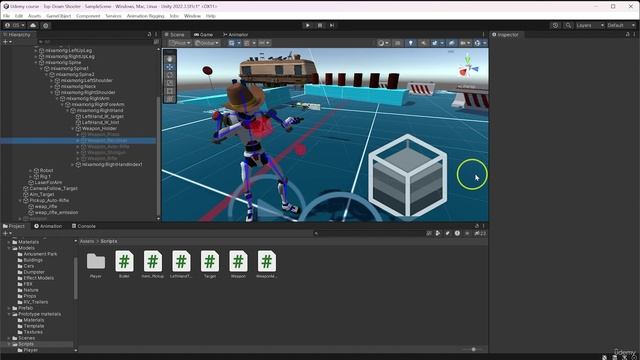Toggle scene audio in the Scene toolbar
Screen dimensions: 640x360
[x=423, y=43]
